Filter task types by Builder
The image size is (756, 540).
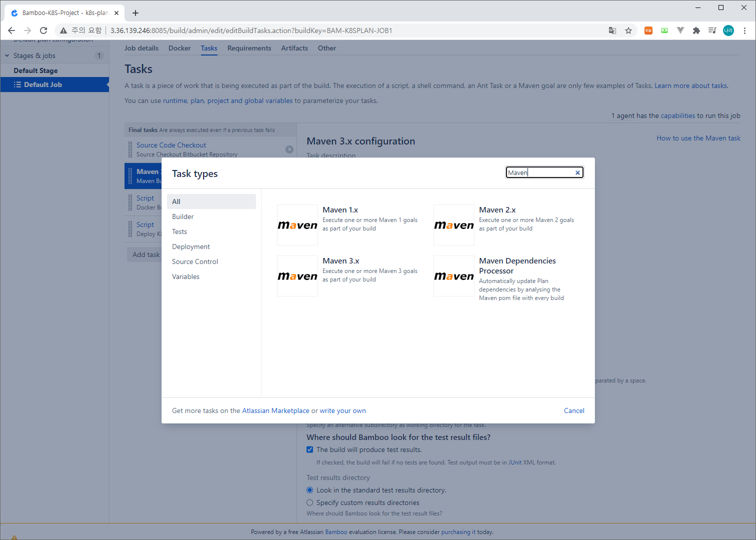coord(211,216)
